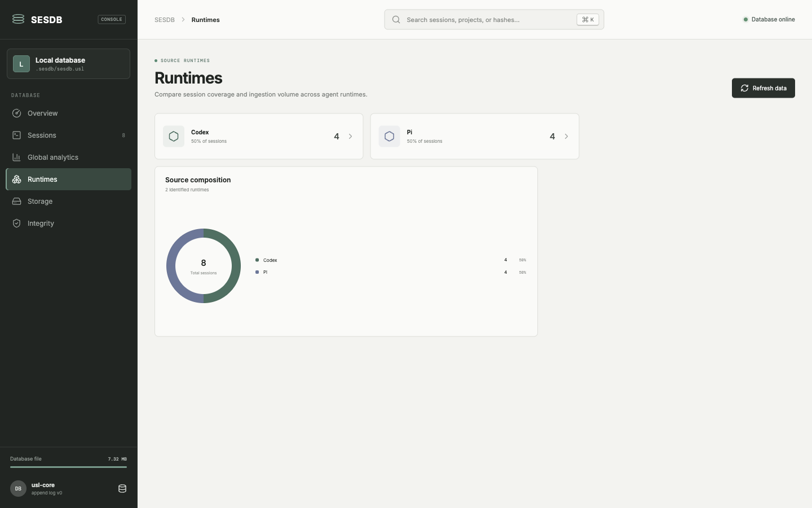
Task: Click the SESDB breadcrumb link
Action: point(165,20)
